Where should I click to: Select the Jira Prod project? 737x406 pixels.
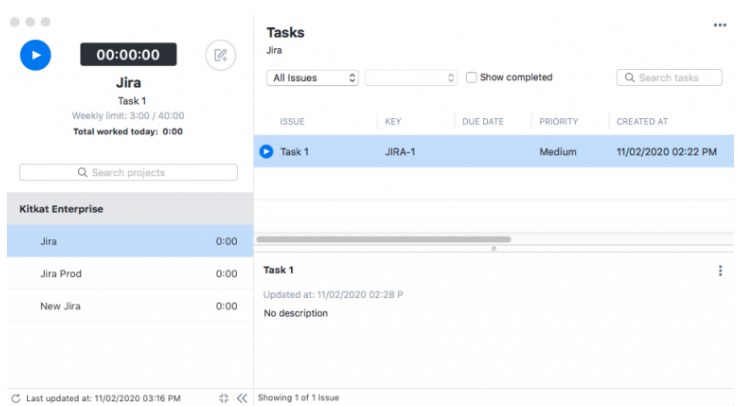[x=60, y=274]
